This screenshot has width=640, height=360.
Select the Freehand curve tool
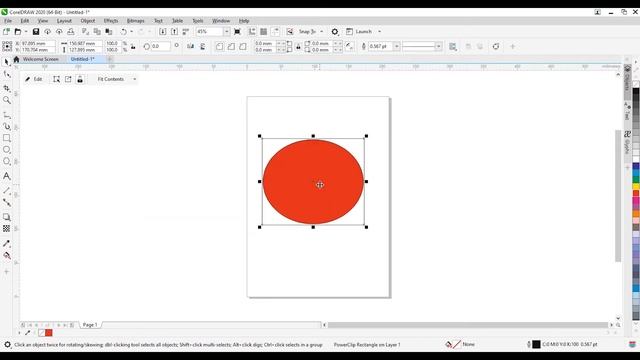7,115
